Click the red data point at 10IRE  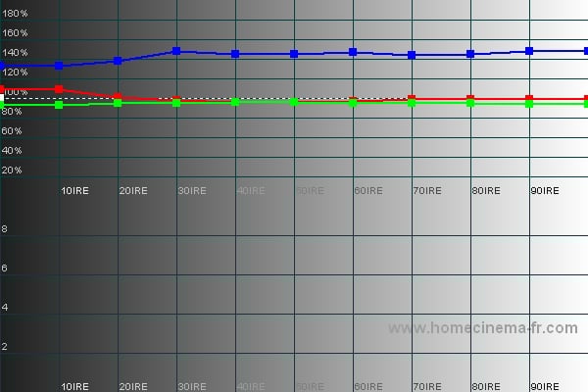pyautogui.click(x=59, y=89)
